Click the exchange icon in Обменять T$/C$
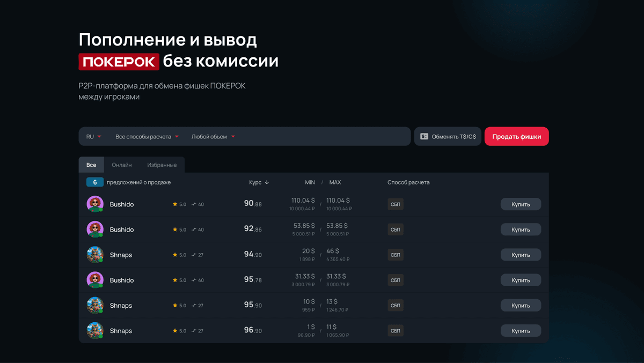This screenshot has height=363, width=644. [424, 137]
